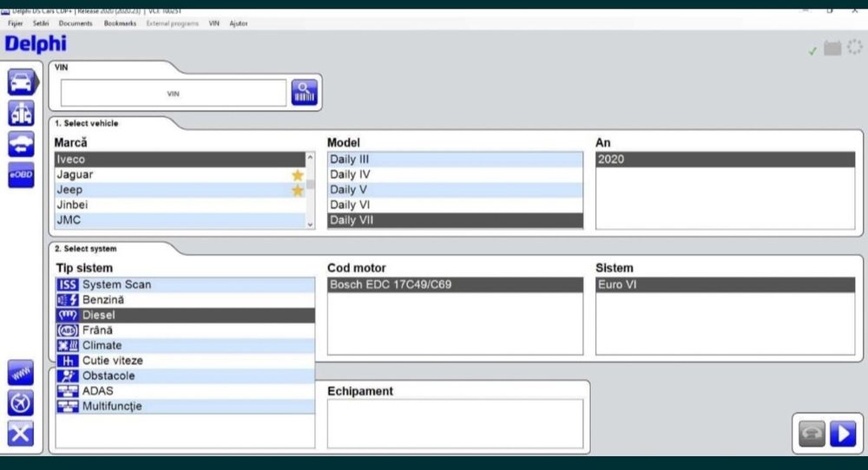The width and height of the screenshot is (868, 470).
Task: Open the Bookmarks menu
Action: [120, 23]
